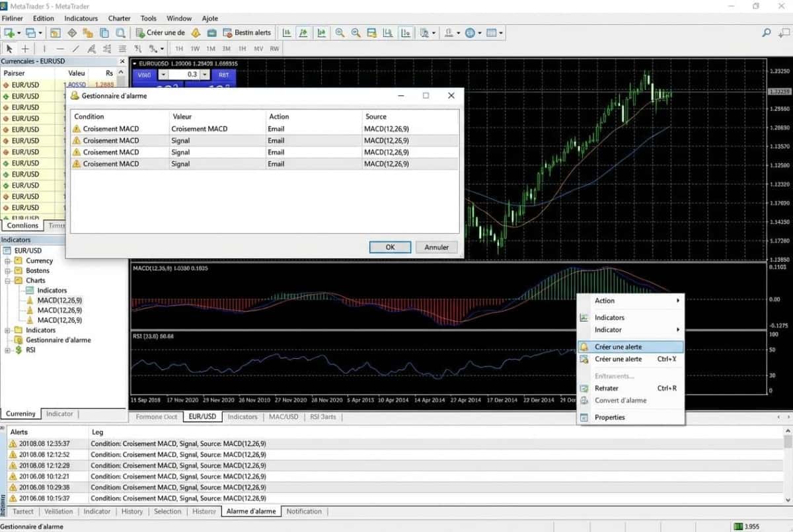Image resolution: width=793 pixels, height=532 pixels.
Task: Click the search magnifier icon at top right
Action: click(767, 32)
